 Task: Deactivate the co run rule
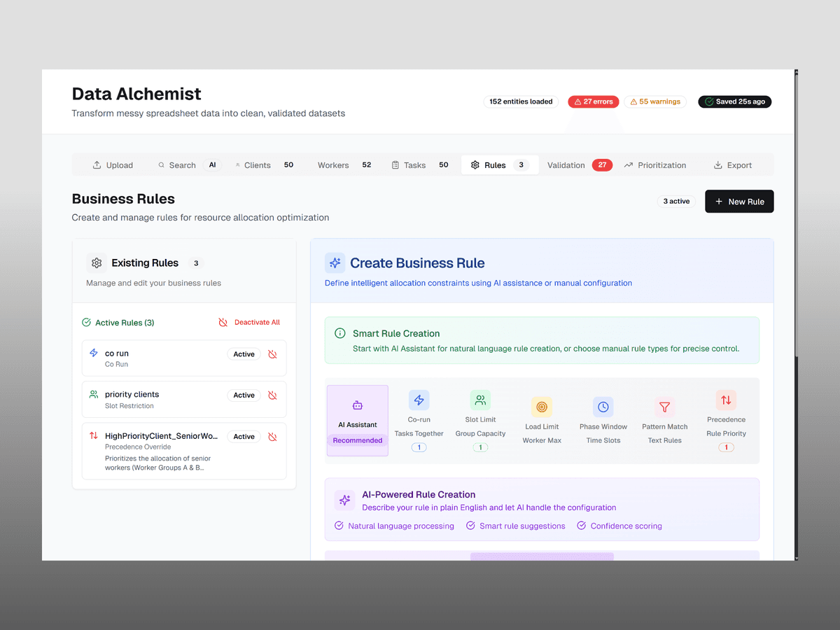pyautogui.click(x=273, y=354)
